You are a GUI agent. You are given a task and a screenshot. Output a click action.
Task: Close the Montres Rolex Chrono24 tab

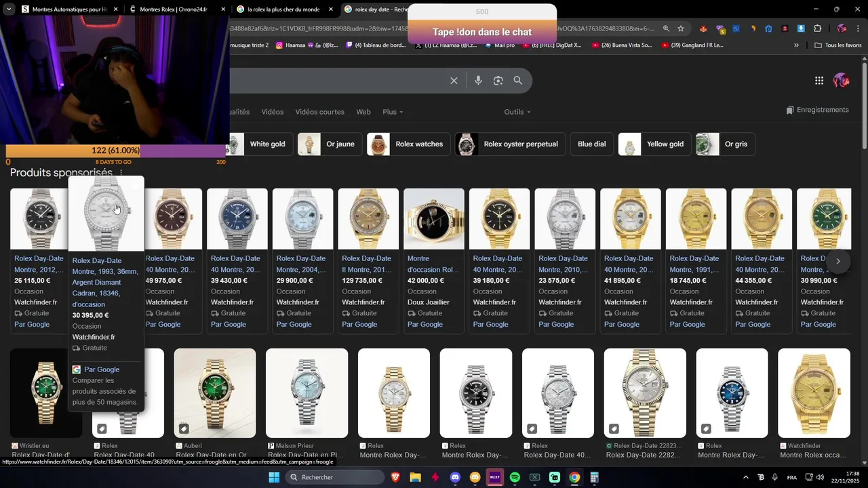(223, 9)
